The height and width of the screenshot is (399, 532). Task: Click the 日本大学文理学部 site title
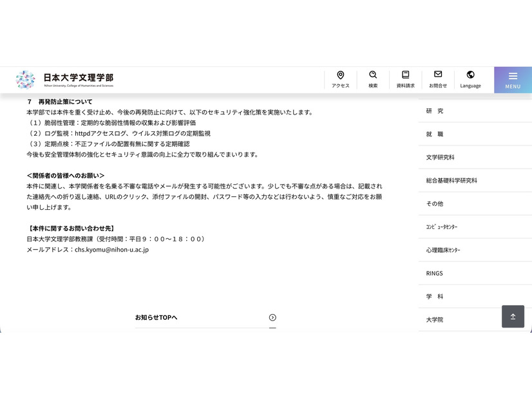coord(79,78)
